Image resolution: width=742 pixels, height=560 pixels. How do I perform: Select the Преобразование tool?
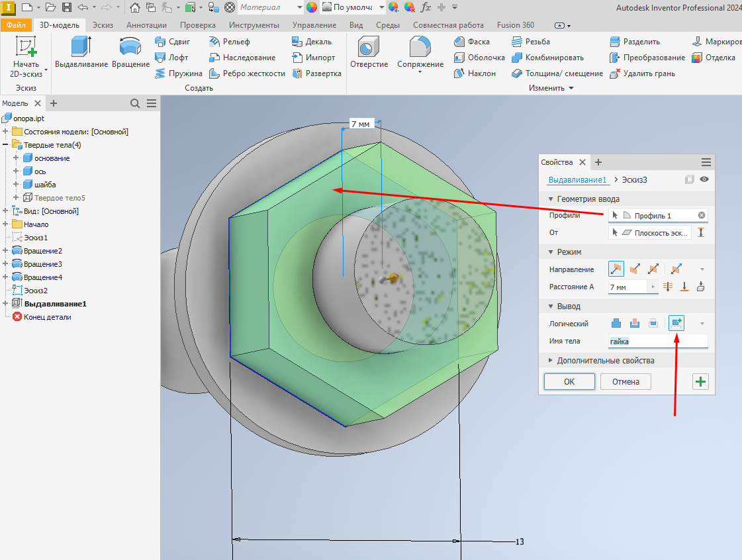(x=647, y=58)
